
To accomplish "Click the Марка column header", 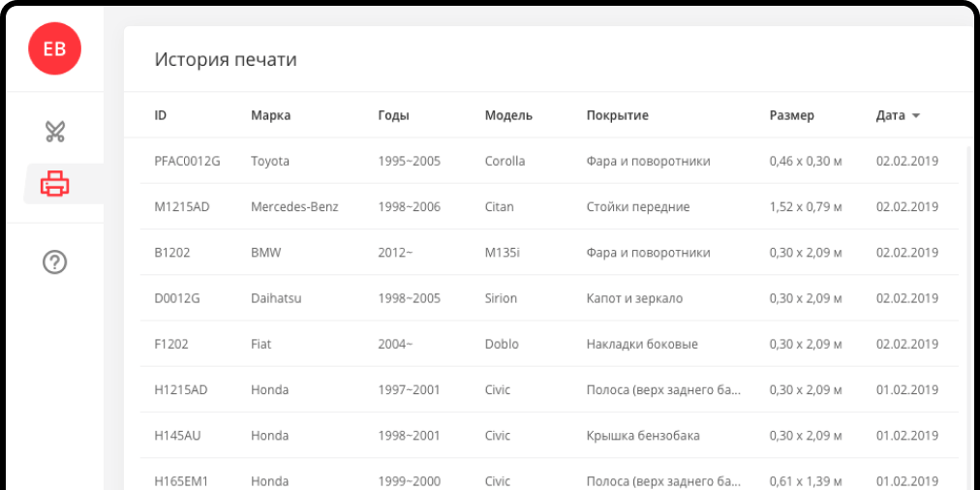I will (270, 115).
